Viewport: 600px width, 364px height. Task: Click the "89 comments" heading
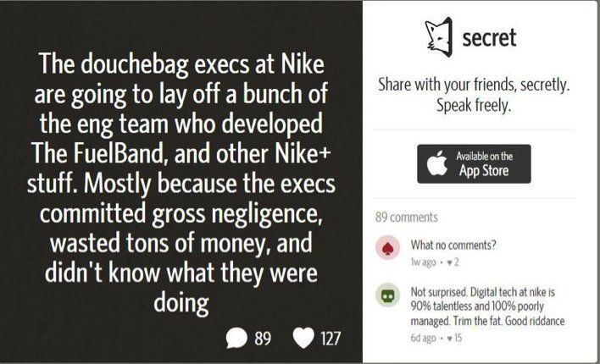[x=401, y=218]
